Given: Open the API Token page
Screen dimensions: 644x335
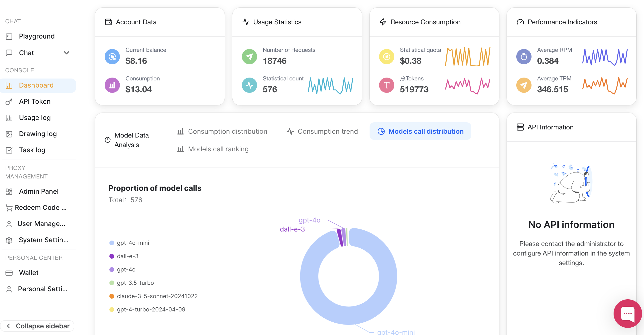Looking at the screenshot, I should click(x=35, y=101).
